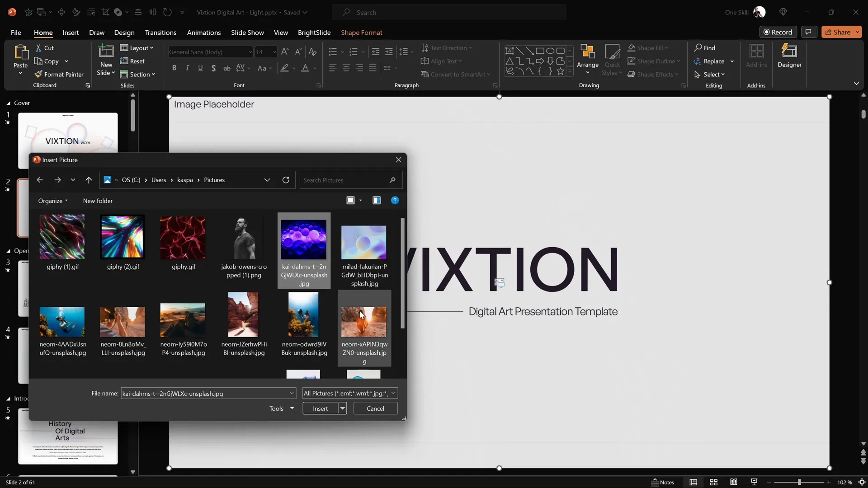Clear all formatting icon
This screenshot has width=868, height=488.
click(312, 52)
